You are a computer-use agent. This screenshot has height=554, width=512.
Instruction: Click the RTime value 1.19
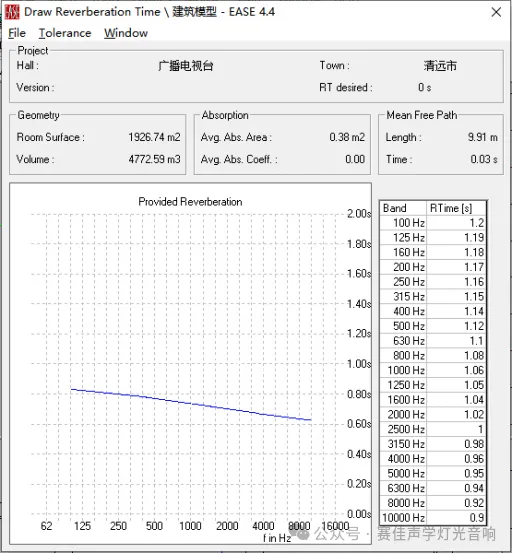click(474, 238)
